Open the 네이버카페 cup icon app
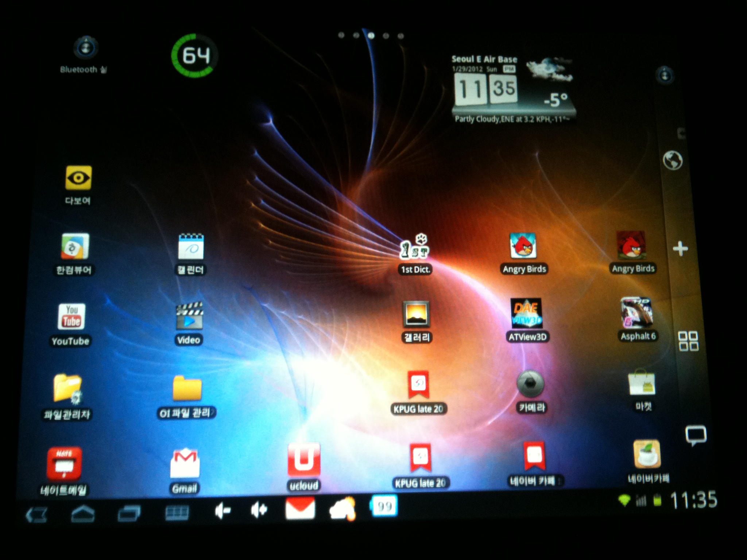Image resolution: width=747 pixels, height=560 pixels. pos(647,454)
